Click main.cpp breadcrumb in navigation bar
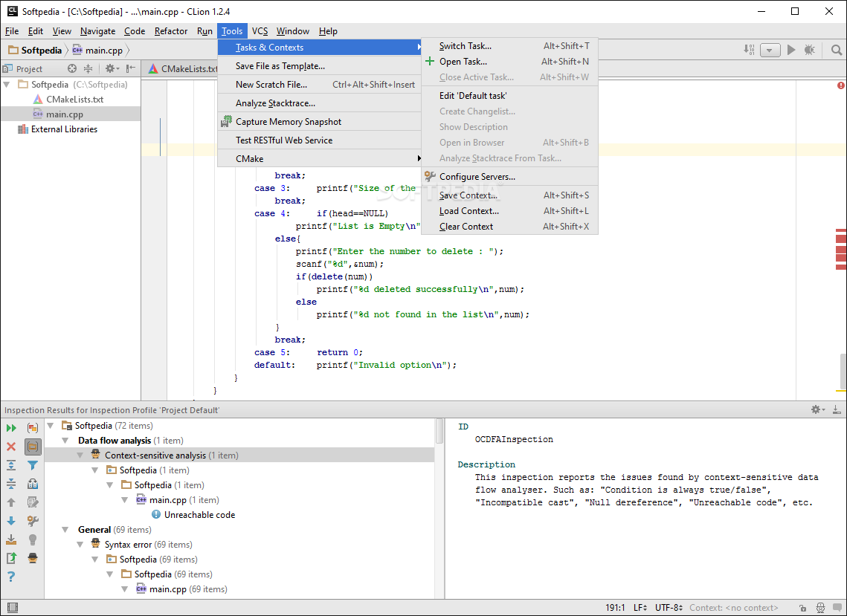Screen dimensions: 847x616 [x=97, y=51]
